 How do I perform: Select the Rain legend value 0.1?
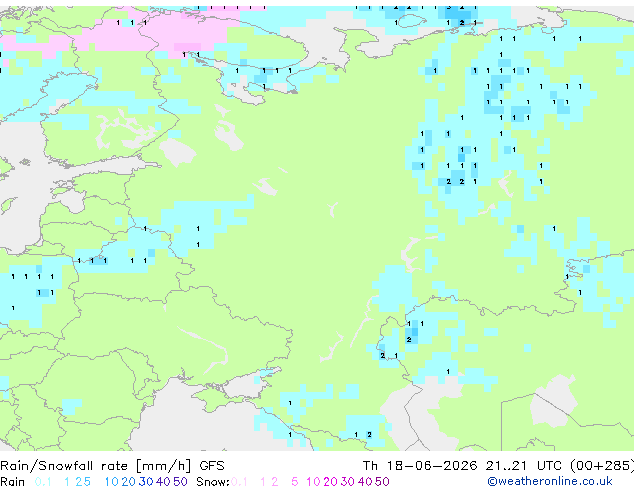tap(43, 482)
